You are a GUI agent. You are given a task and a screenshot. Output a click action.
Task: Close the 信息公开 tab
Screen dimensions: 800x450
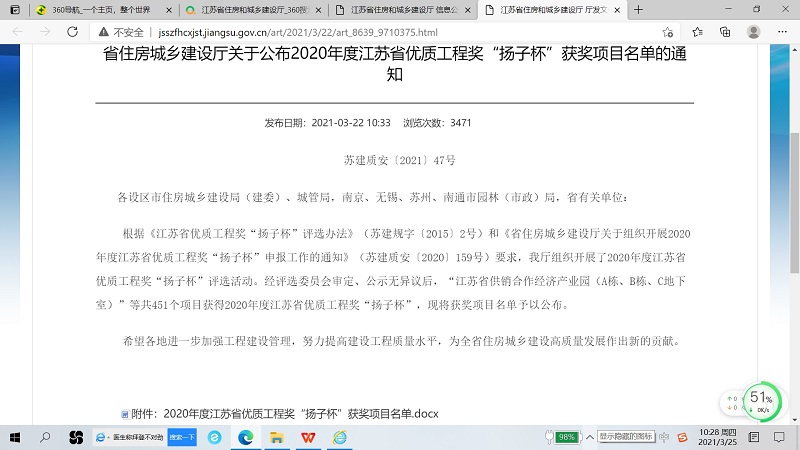[467, 10]
